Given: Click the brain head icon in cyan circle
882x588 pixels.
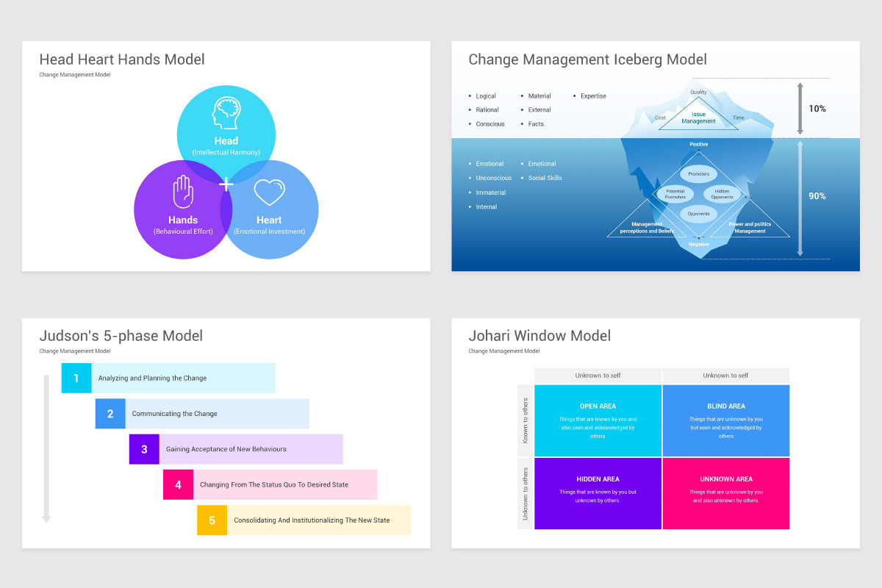Looking at the screenshot, I should point(226,114).
